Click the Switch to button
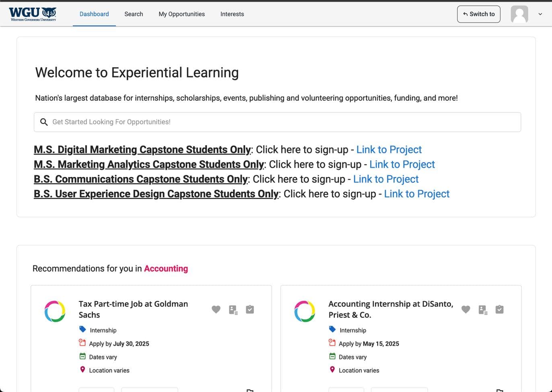 (479, 14)
